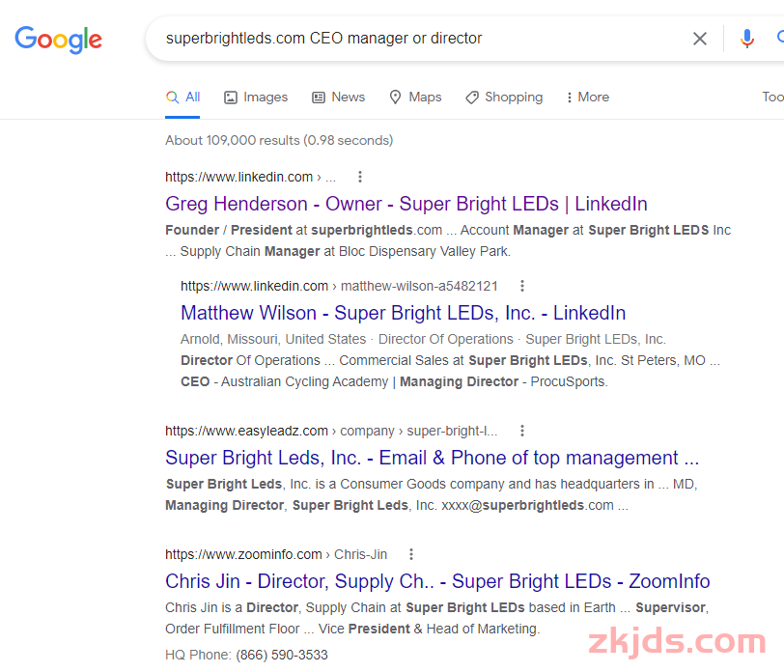Image resolution: width=784 pixels, height=672 pixels.
Task: Open the Super Bright Leds easyleadz result
Action: (x=432, y=458)
